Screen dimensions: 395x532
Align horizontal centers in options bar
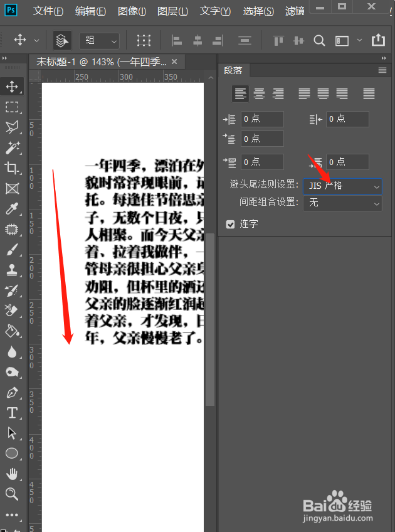tap(197, 41)
